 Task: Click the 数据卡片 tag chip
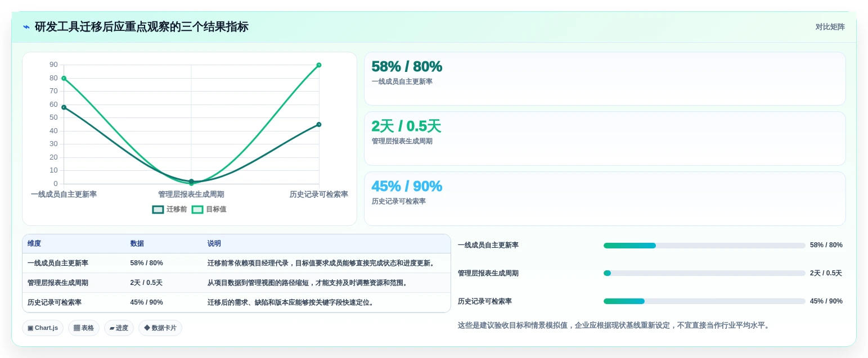pyautogui.click(x=160, y=328)
